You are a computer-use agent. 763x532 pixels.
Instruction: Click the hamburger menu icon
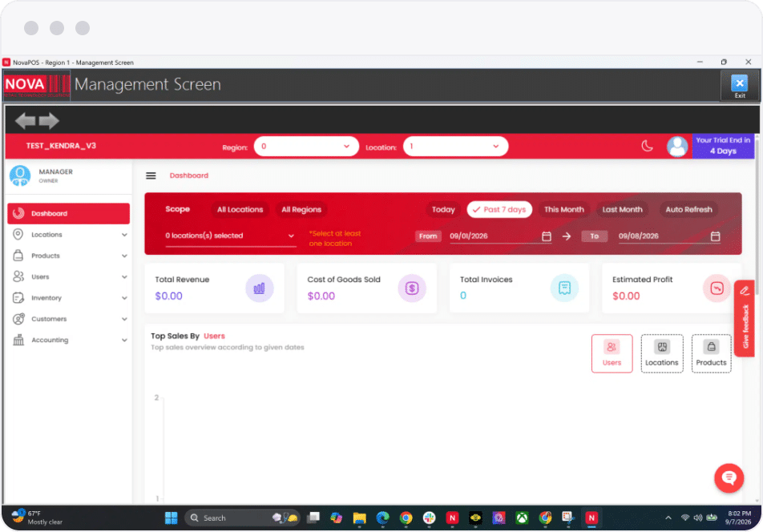click(x=151, y=175)
